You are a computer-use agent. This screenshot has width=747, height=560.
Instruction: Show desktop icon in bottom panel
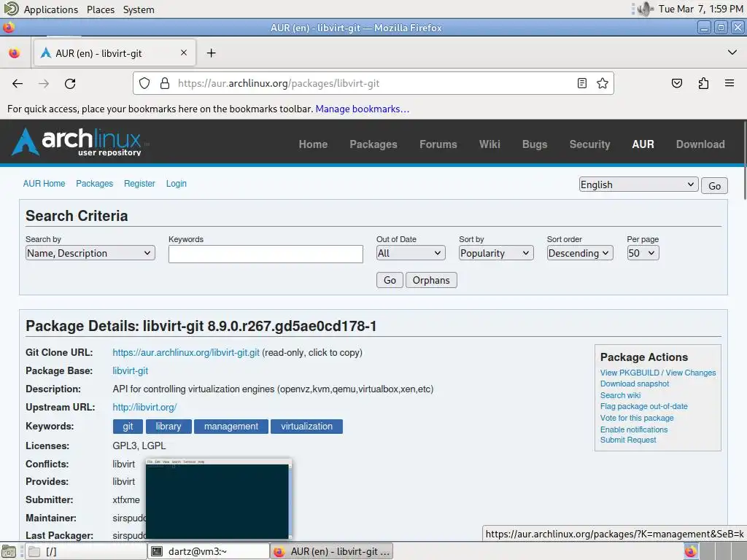(9, 551)
